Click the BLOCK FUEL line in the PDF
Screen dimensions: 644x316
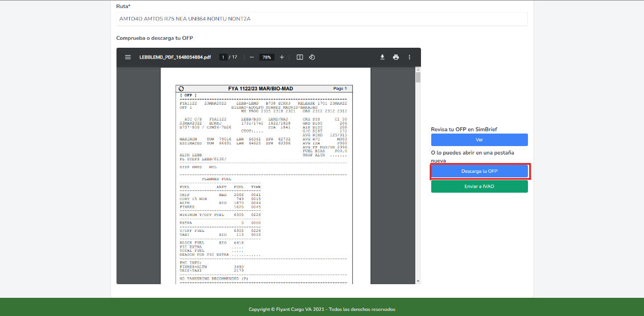(212, 243)
